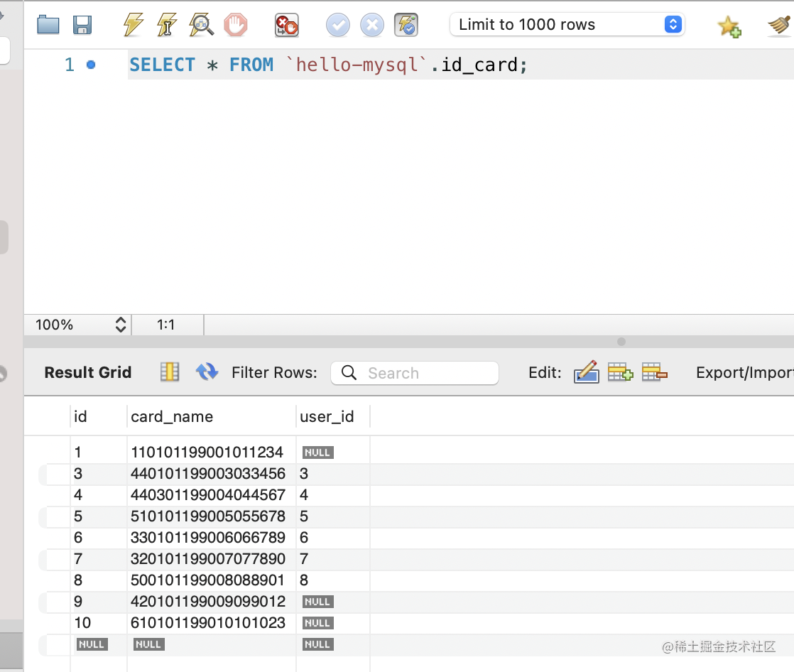794x672 pixels.
Task: Save snippet with star plus icon
Action: click(729, 26)
